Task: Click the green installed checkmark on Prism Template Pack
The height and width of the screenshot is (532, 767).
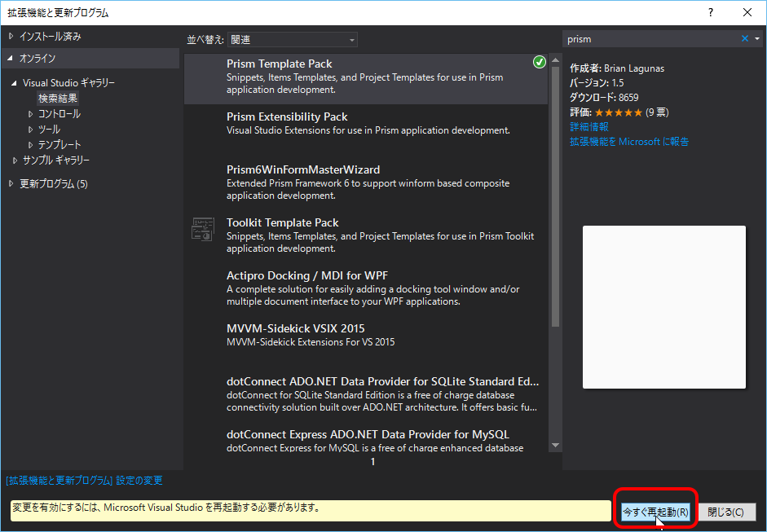Action: coord(539,62)
